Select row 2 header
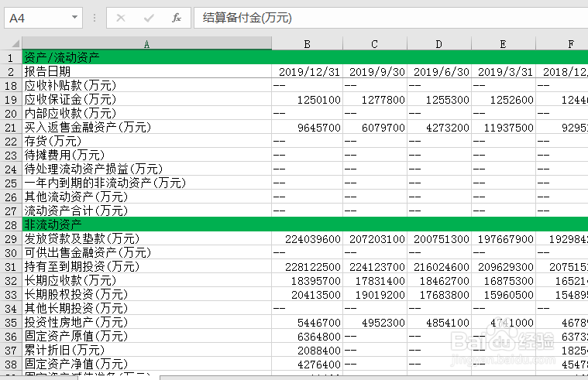This screenshot has width=588, height=380. [11, 71]
